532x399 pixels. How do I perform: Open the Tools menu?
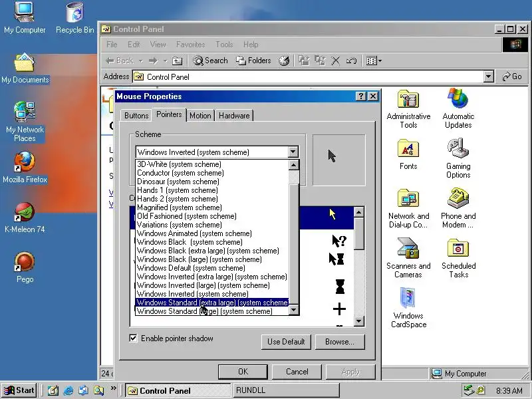224,45
